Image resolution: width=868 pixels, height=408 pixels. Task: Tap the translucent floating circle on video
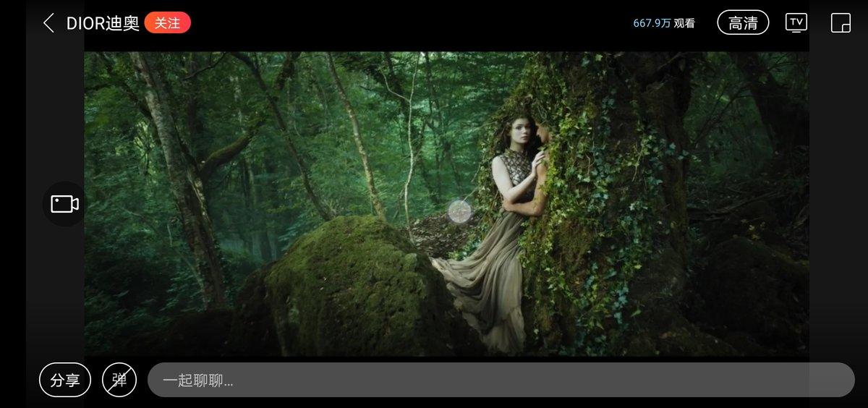pyautogui.click(x=459, y=211)
